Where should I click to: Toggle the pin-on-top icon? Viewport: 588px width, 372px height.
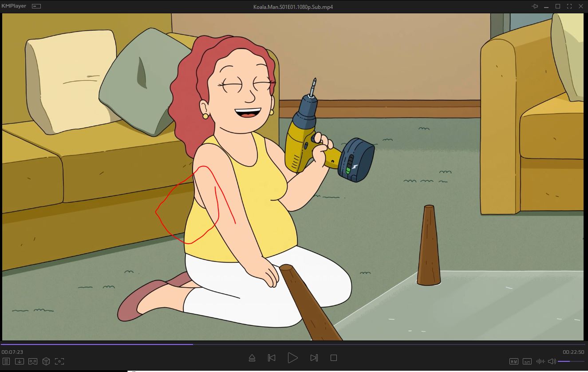[x=535, y=6]
